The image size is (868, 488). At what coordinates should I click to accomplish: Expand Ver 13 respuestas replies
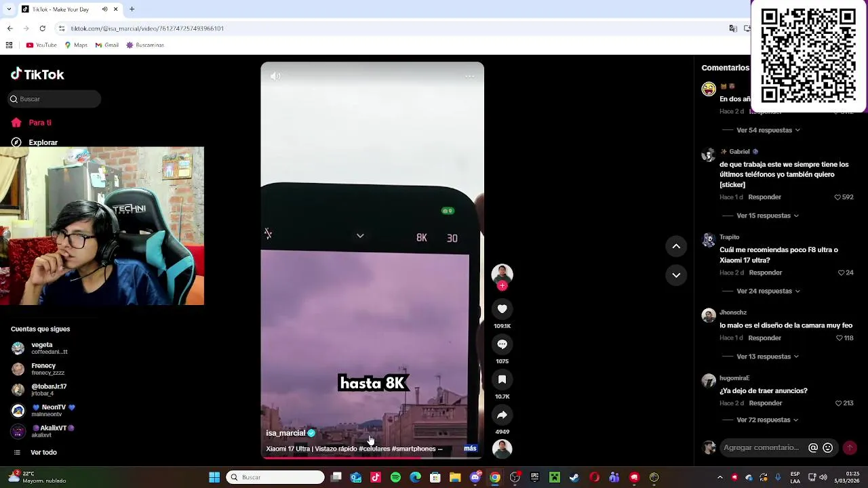click(x=768, y=357)
